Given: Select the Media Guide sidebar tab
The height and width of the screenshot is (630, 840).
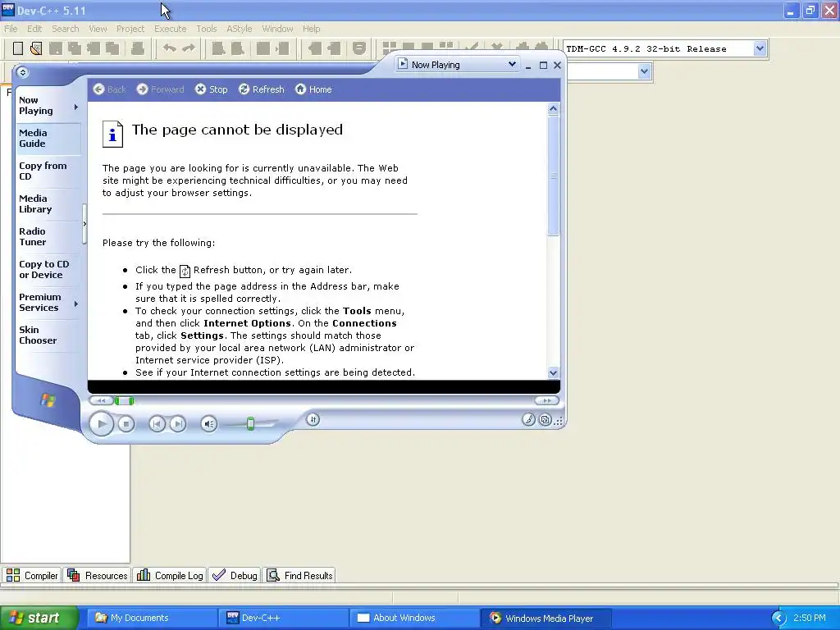Looking at the screenshot, I should tap(48, 138).
